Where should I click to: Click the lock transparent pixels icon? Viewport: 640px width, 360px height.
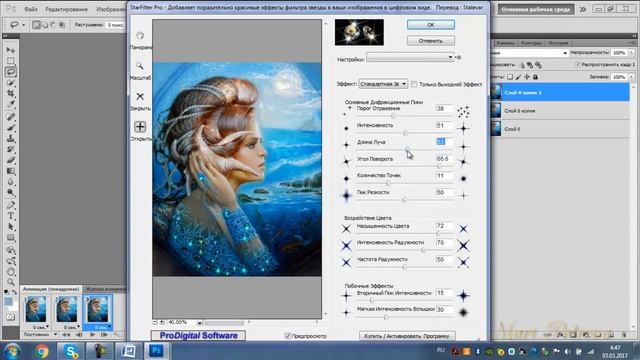click(510, 77)
